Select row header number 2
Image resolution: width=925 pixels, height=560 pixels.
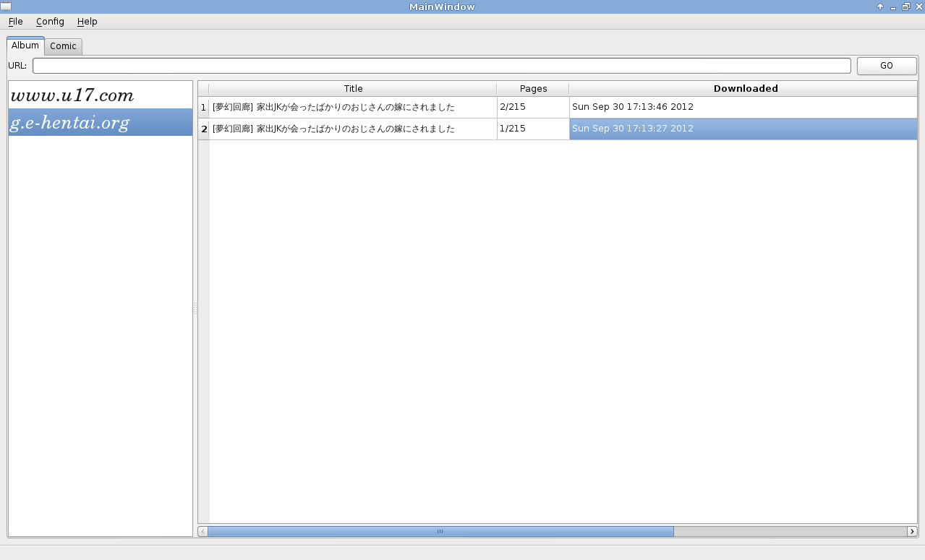[x=203, y=129]
